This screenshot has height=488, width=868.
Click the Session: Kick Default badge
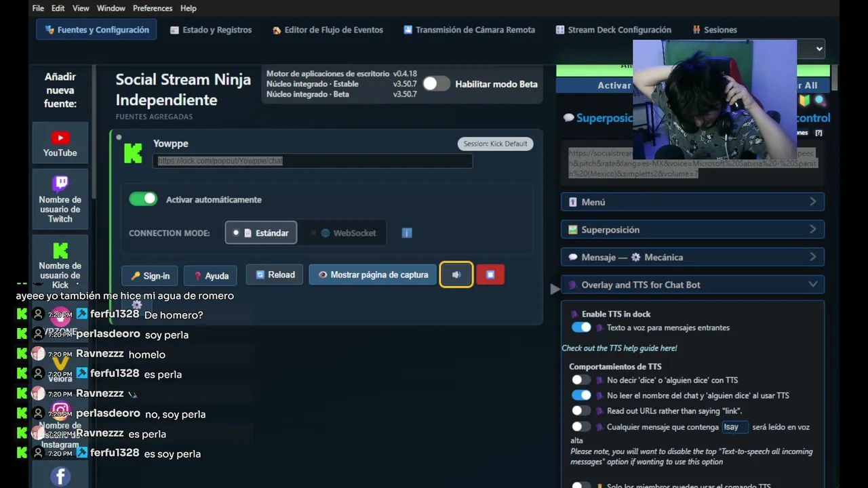[x=495, y=144]
